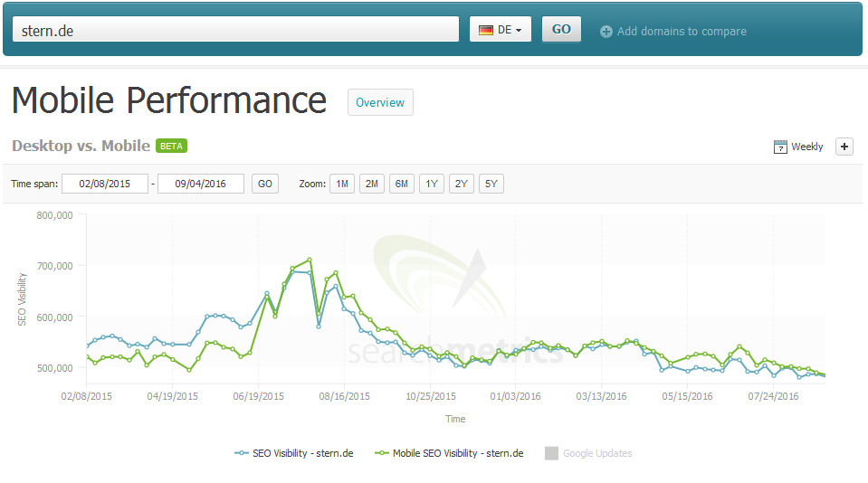868x483 pixels.
Task: Click the green Mobile SEO Visibility marker icon
Action: [382, 453]
